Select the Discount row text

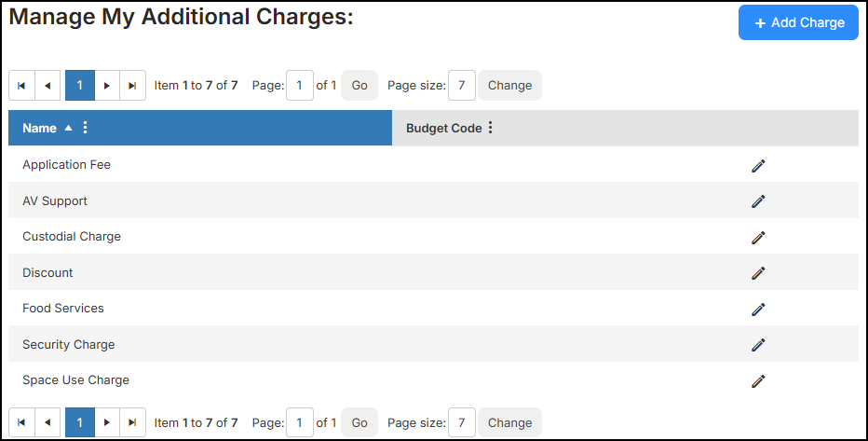pos(47,272)
